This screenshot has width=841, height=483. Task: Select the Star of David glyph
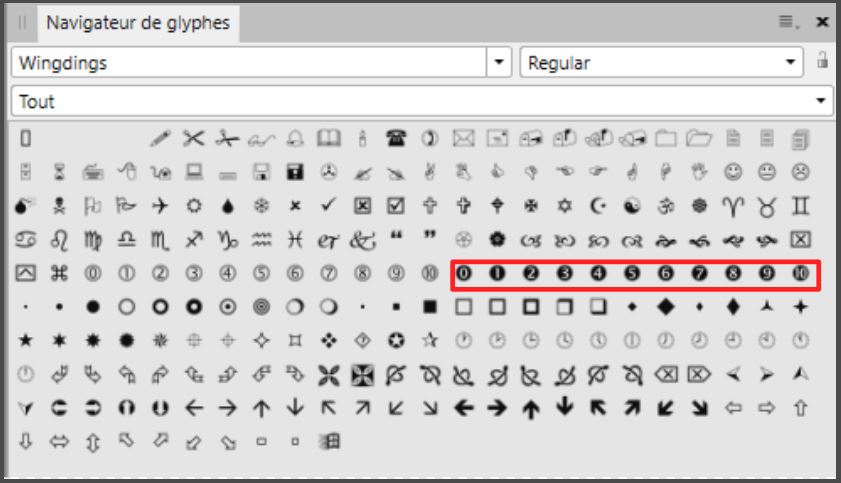tap(564, 206)
